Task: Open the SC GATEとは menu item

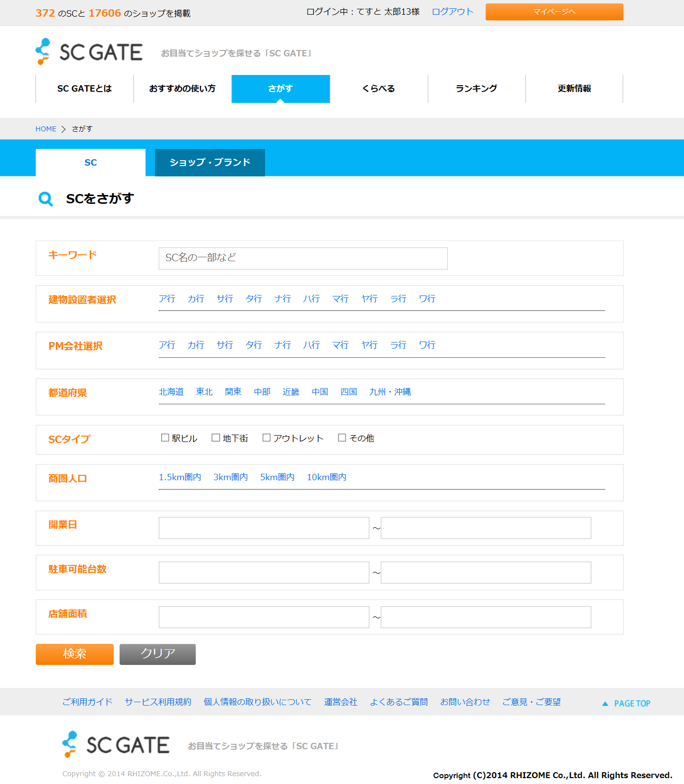Action: (84, 89)
